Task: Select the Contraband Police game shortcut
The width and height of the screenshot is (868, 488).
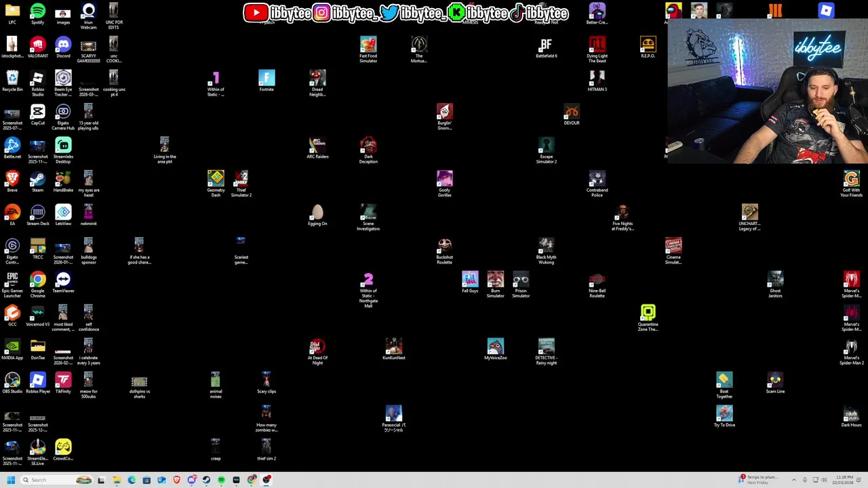Action: 597,184
